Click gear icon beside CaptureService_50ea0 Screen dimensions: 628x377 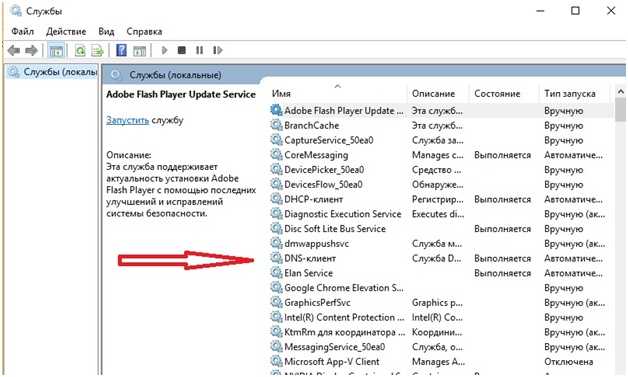[276, 140]
